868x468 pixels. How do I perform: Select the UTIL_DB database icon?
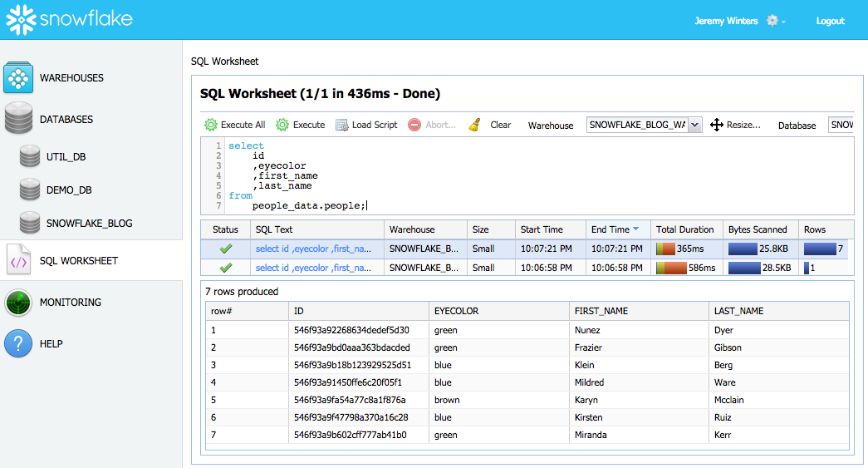pos(30,156)
